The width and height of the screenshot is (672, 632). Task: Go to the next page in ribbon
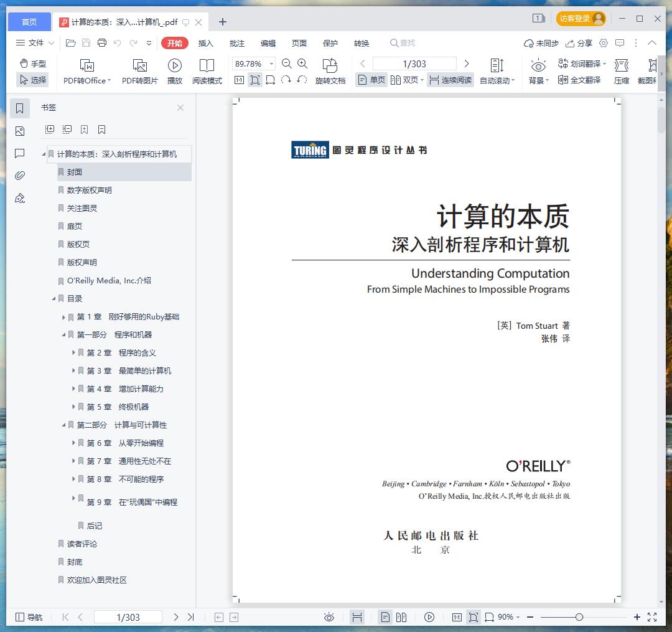click(467, 64)
